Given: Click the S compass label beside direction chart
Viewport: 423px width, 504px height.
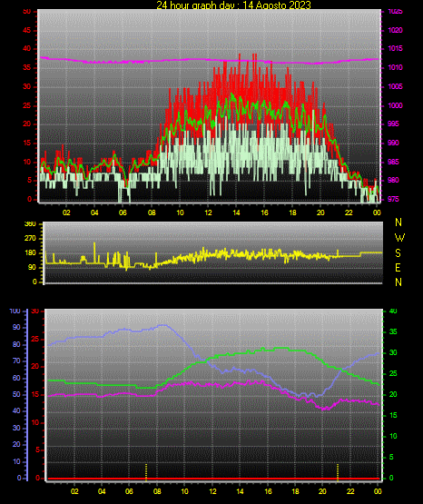Looking at the screenshot, I should (398, 253).
